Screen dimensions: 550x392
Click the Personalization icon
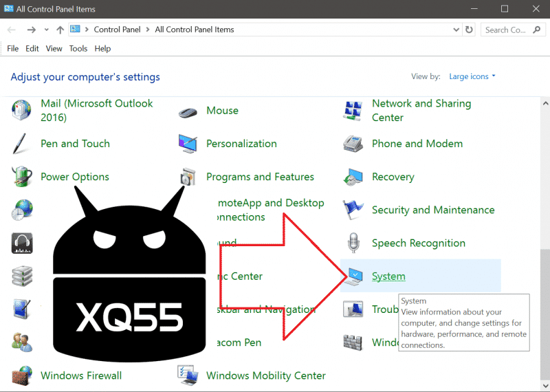point(188,144)
